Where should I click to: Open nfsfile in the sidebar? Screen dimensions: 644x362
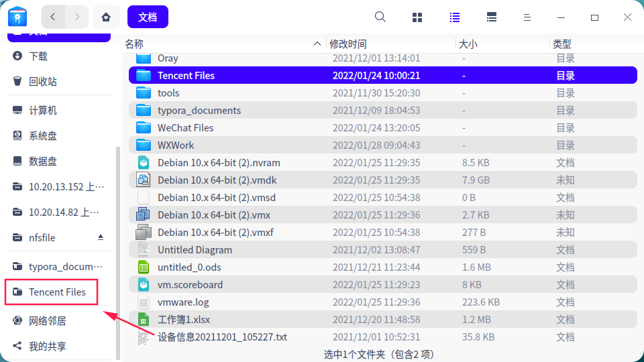point(59,237)
